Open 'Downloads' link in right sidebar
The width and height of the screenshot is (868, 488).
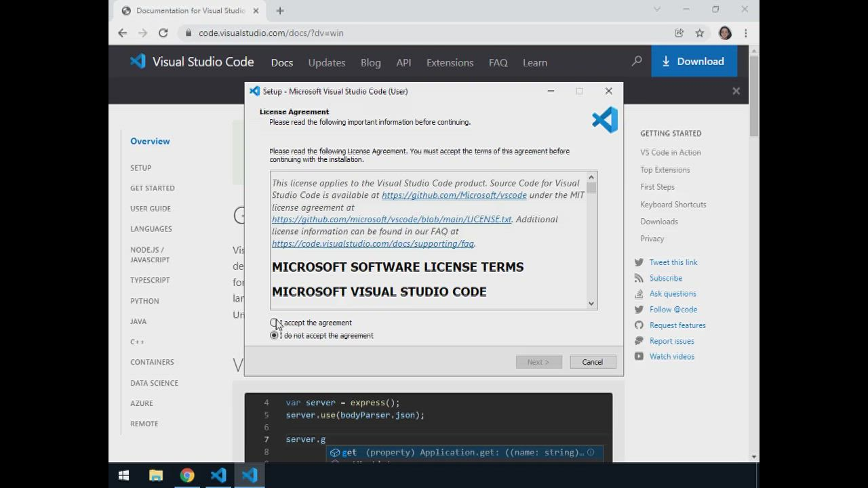pos(659,222)
